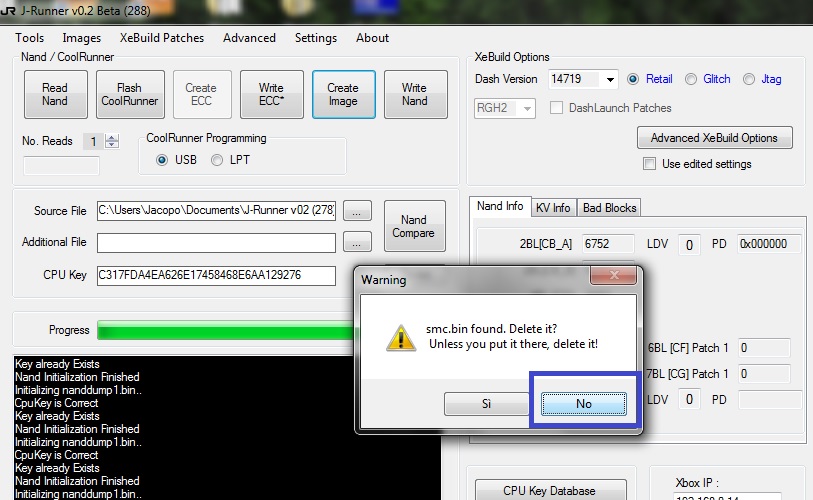Switch to the KV Info tab
The width and height of the screenshot is (813, 500).
click(553, 208)
